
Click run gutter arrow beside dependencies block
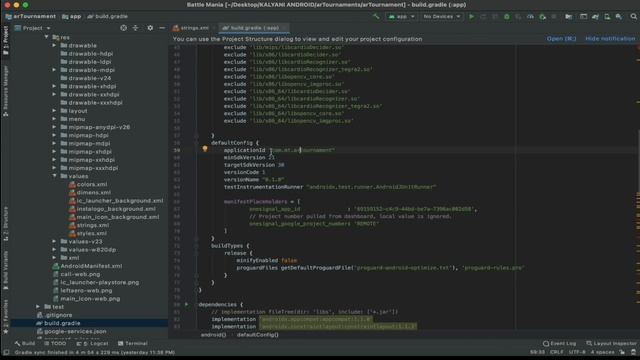(x=187, y=304)
